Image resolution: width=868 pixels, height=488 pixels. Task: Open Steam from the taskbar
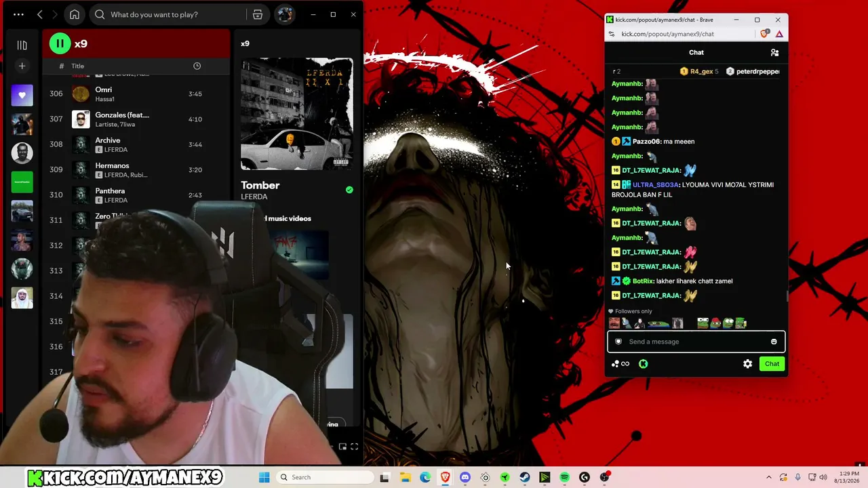click(525, 477)
